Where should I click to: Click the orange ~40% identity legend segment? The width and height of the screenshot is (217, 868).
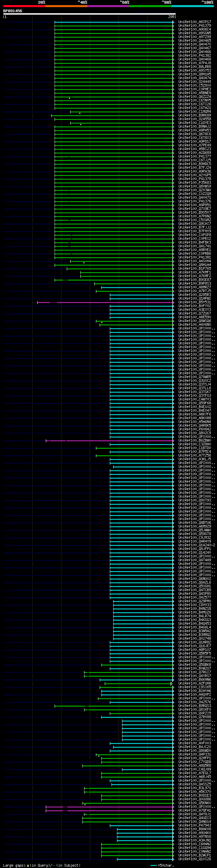(66, 6)
